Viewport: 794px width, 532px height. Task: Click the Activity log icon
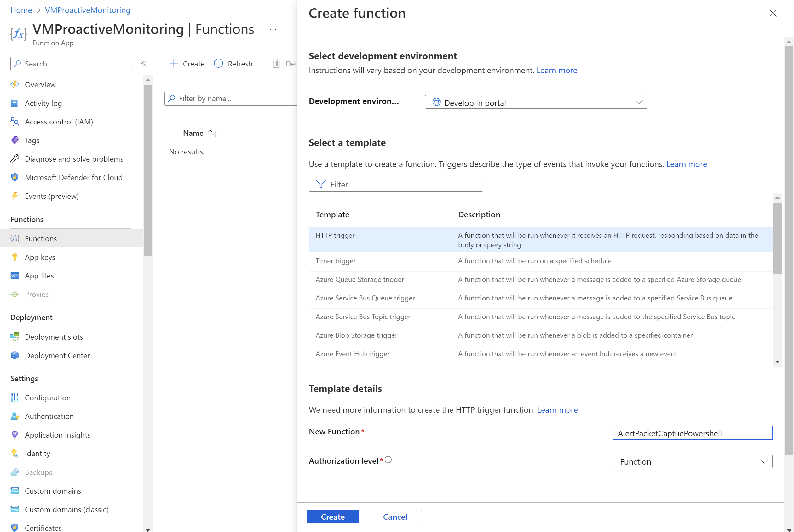(15, 103)
